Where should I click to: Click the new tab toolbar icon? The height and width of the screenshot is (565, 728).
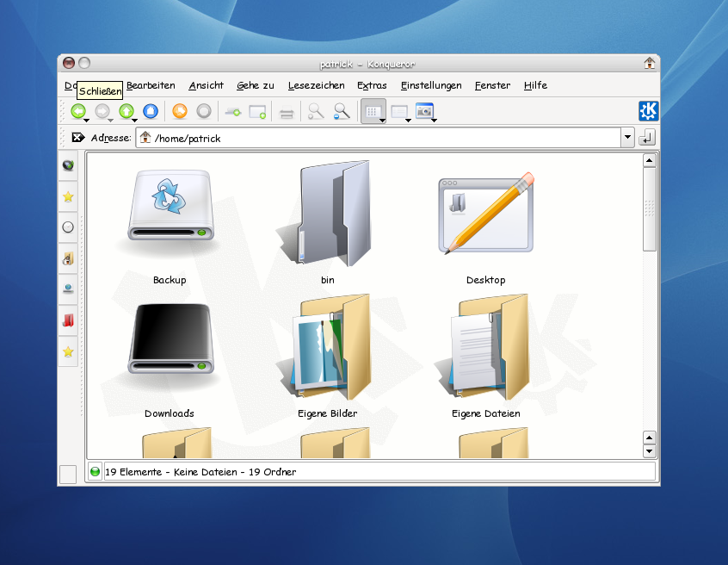233,111
